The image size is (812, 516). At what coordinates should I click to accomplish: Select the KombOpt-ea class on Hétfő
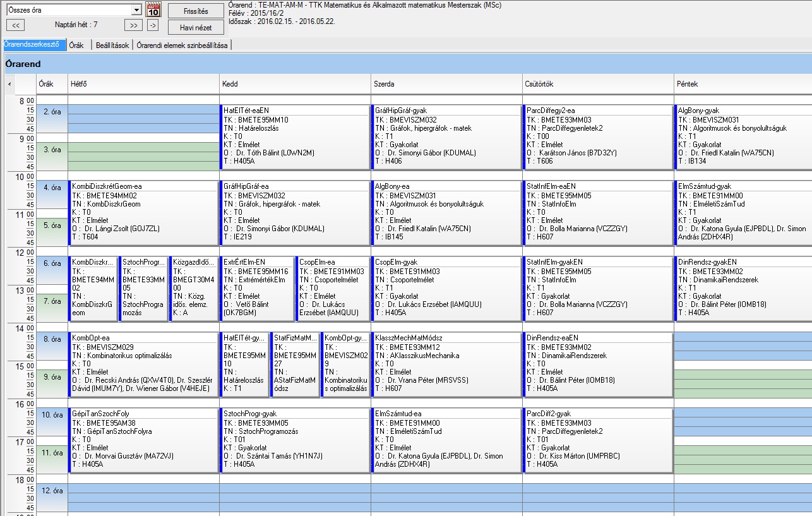click(143, 364)
